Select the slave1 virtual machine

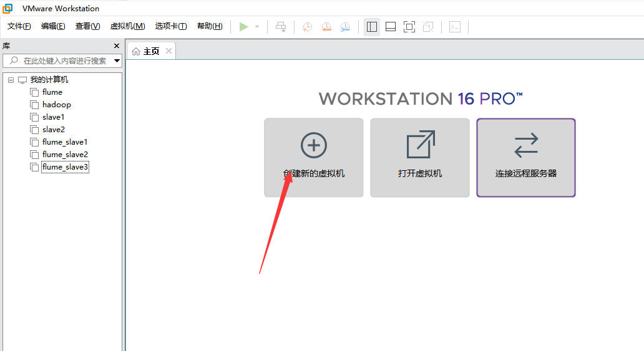point(54,117)
